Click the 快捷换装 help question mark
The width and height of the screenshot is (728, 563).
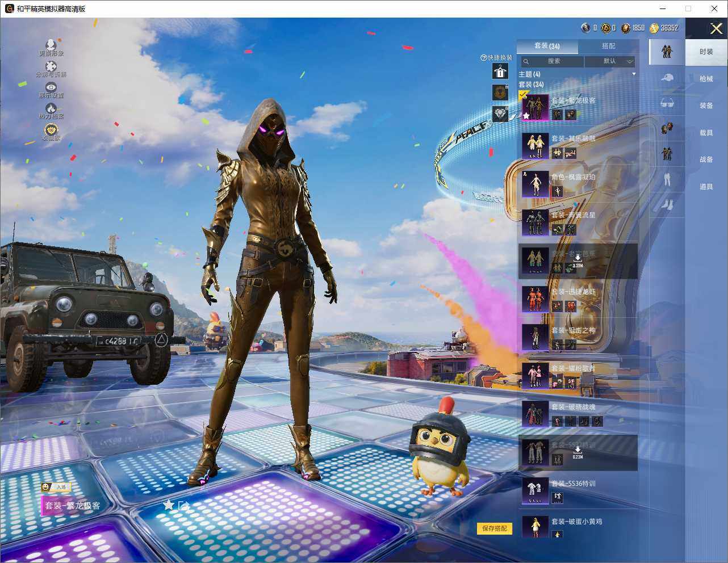pyautogui.click(x=484, y=57)
